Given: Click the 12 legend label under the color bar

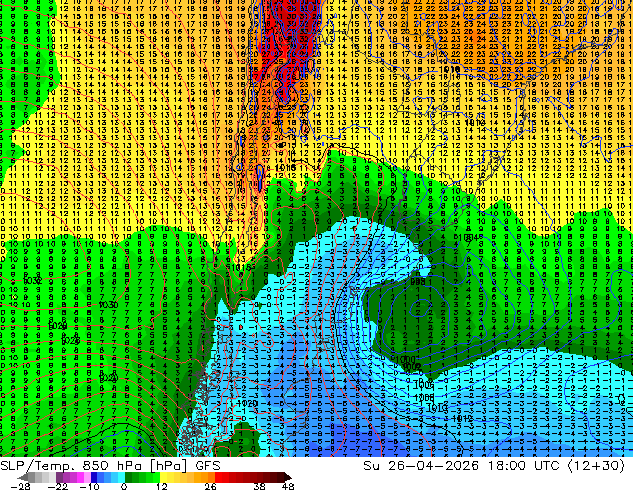Looking at the screenshot, I should tap(162, 486).
